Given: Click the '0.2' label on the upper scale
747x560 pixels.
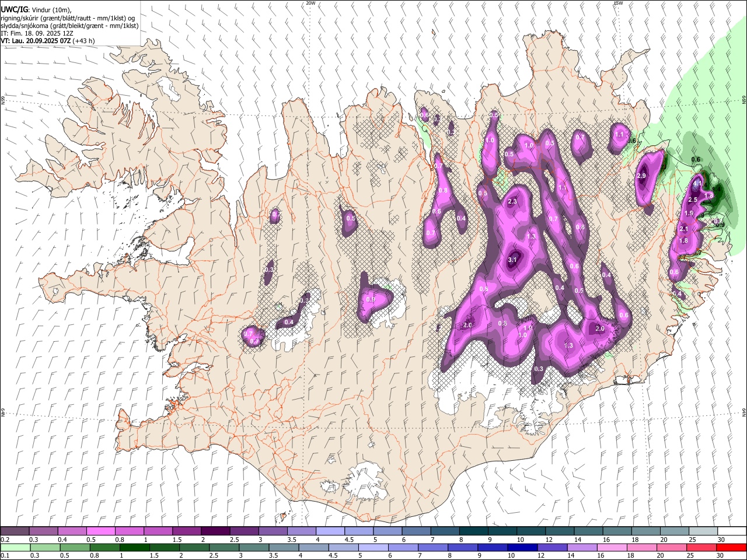Looking at the screenshot, I should (x=5, y=540).
